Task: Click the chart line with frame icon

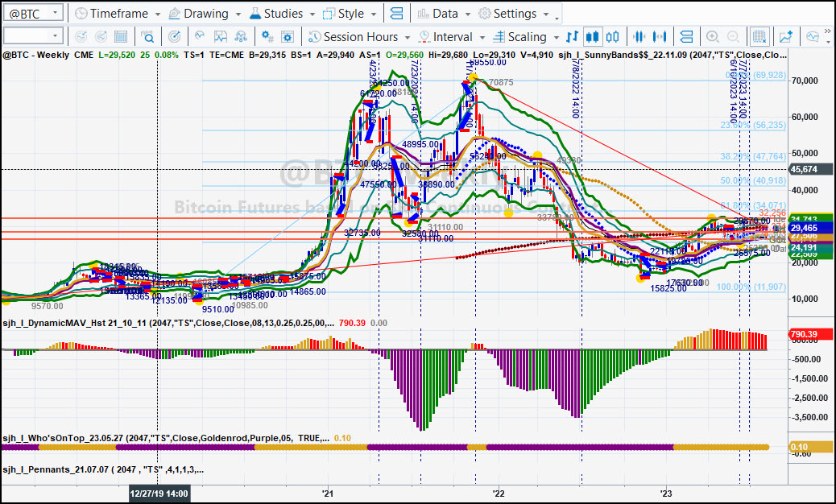Action: tap(220, 37)
